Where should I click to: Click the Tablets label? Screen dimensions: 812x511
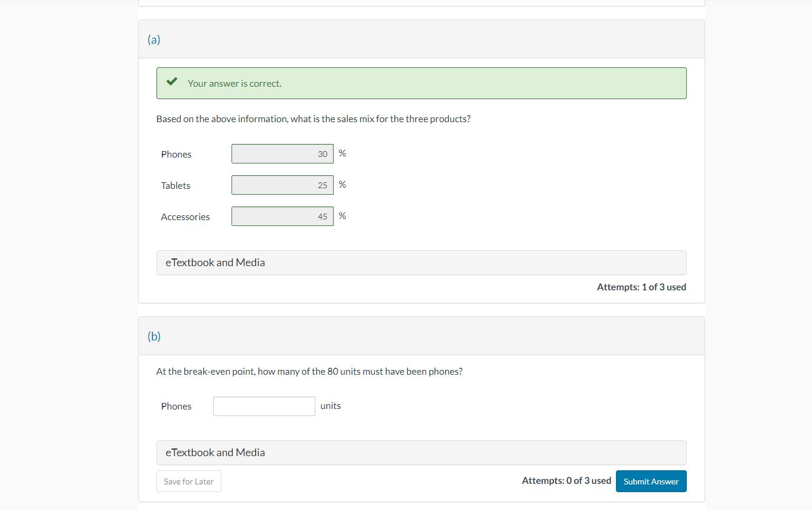[175, 186]
